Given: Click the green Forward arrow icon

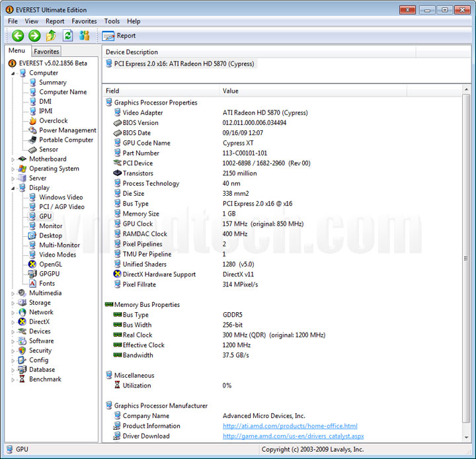Looking at the screenshot, I should click(34, 36).
